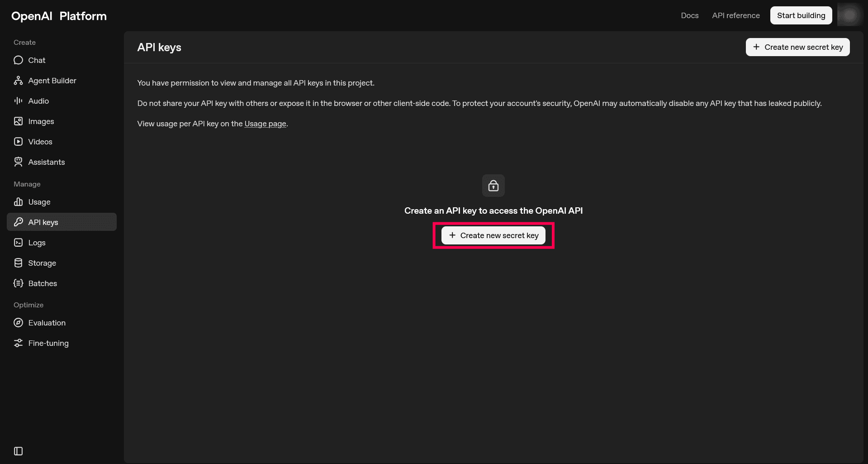Open the Usage page link
The height and width of the screenshot is (464, 868).
(x=265, y=124)
